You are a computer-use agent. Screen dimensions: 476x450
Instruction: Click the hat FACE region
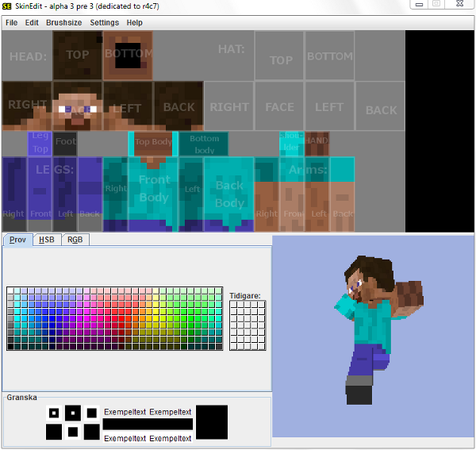point(279,106)
